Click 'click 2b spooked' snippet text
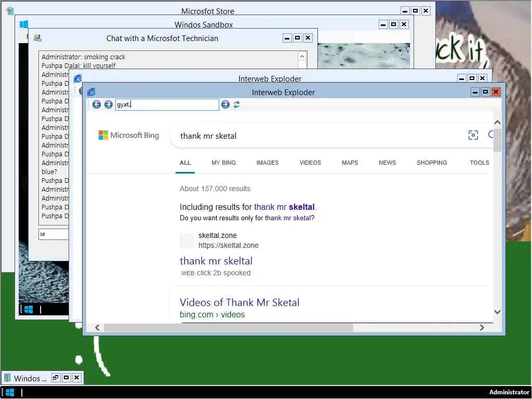Screen dimensions: 532x399 coord(223,273)
